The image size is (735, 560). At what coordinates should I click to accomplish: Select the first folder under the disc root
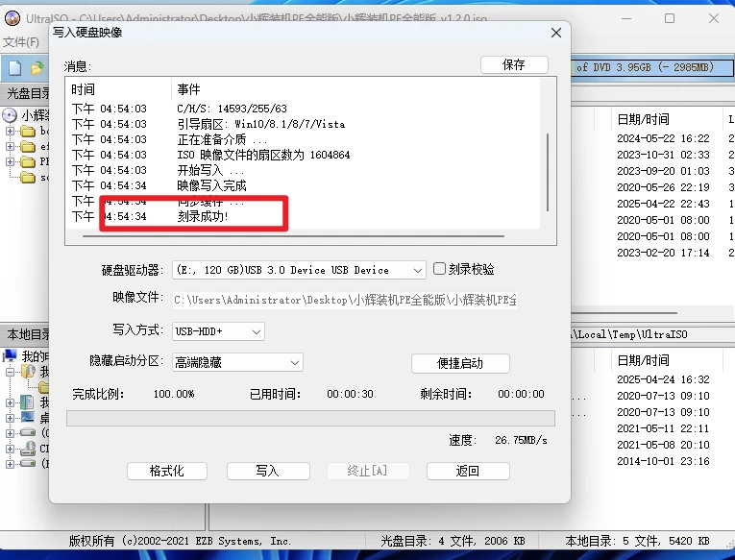(28, 131)
